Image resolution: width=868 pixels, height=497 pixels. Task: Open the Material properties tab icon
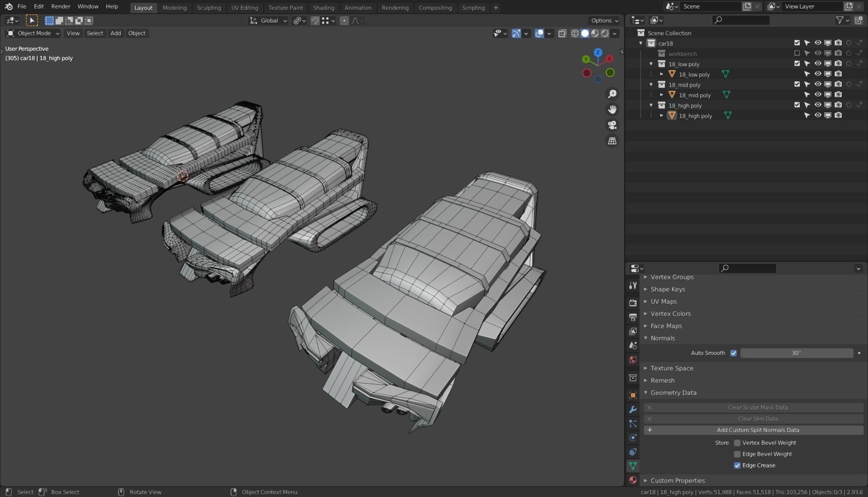(x=633, y=480)
